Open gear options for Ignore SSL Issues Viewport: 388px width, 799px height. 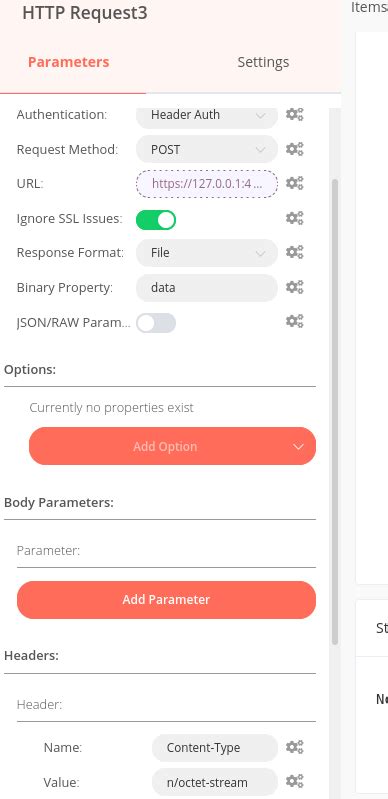[x=294, y=218]
